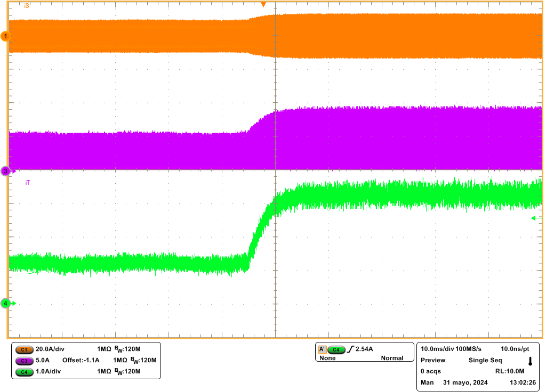Click the Normal trigger mode label
The image size is (546, 392).
point(392,358)
